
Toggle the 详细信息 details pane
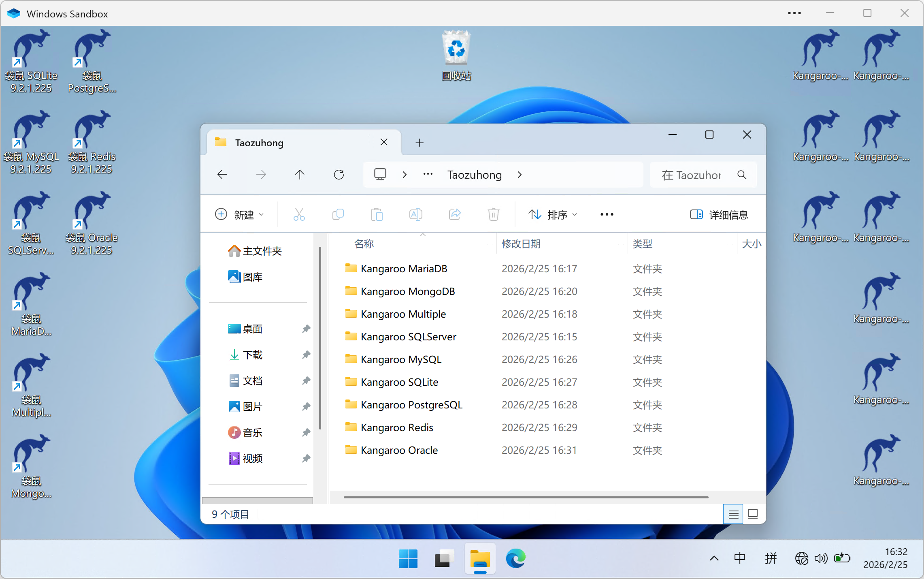pyautogui.click(x=719, y=214)
